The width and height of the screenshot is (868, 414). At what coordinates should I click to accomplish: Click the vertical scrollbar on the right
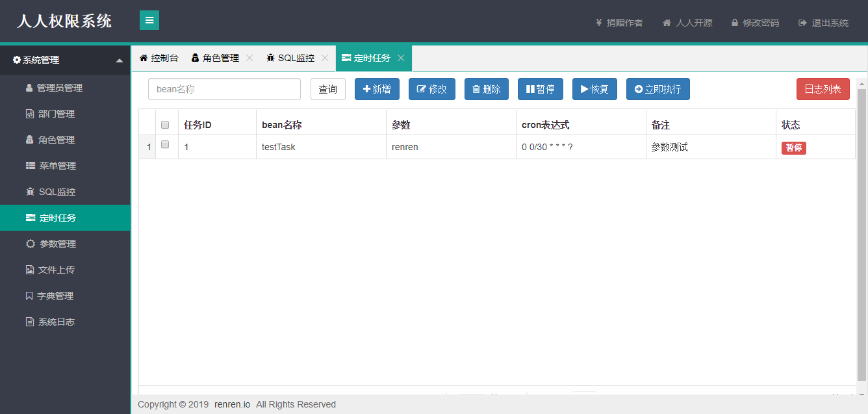click(862, 234)
